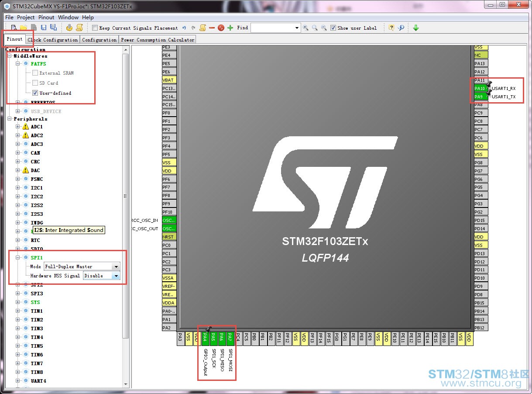Switch to the Clock Configuration tab
The width and height of the screenshot is (532, 394).
click(x=52, y=40)
